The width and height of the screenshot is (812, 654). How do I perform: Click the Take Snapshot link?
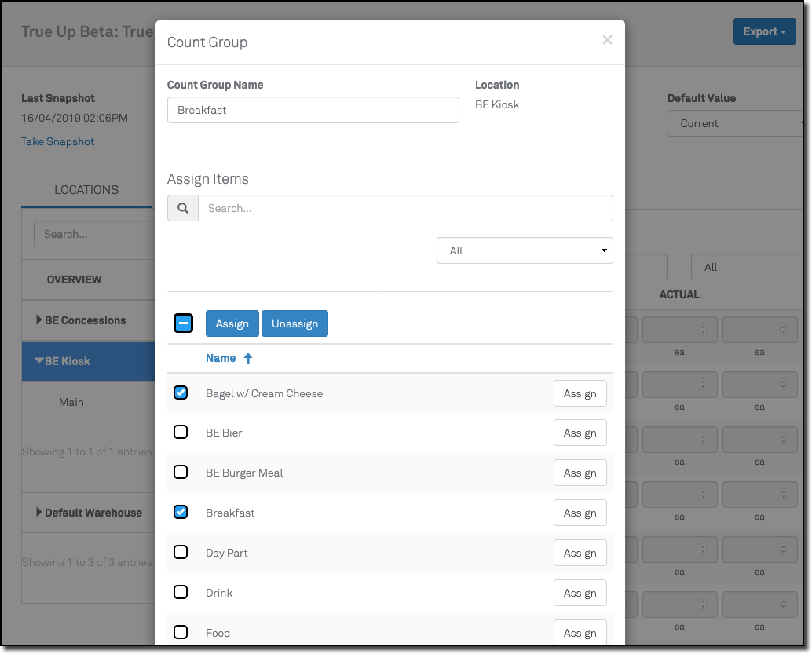(x=57, y=141)
